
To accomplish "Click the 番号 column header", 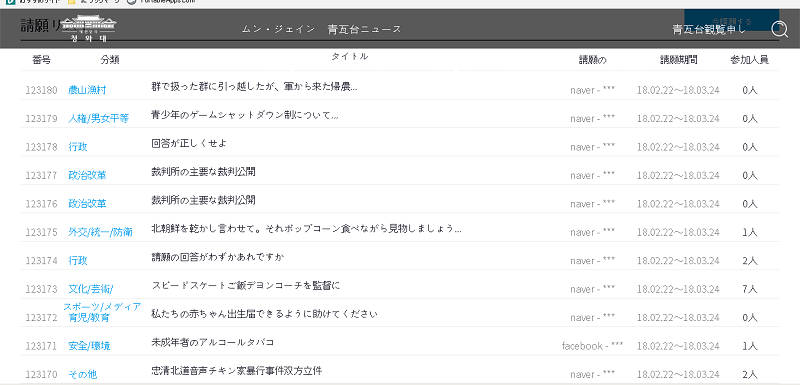I will click(x=41, y=60).
